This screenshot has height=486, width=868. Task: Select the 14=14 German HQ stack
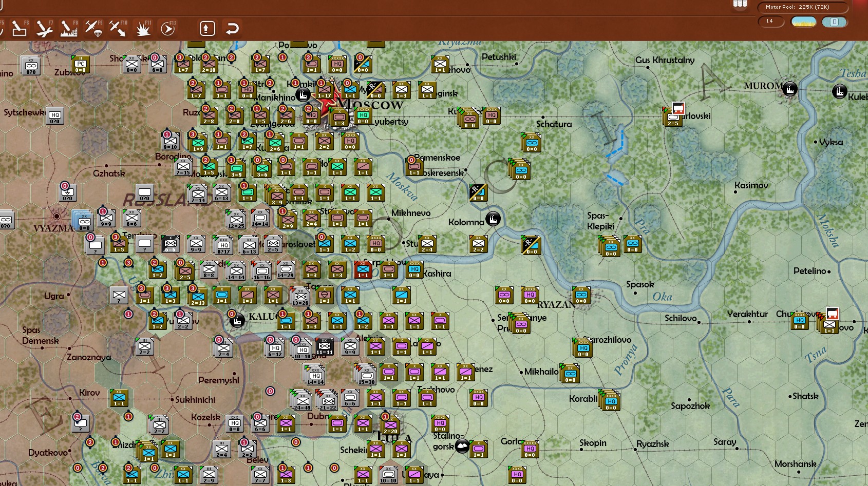315,375
